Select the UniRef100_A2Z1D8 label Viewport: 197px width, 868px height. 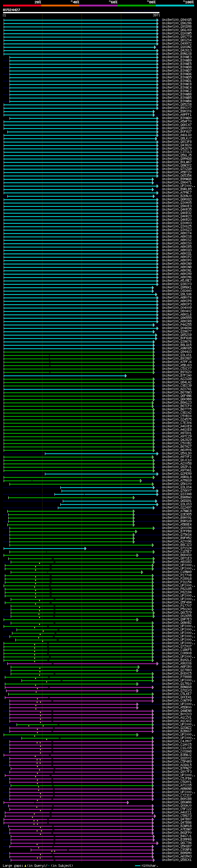(x=177, y=379)
